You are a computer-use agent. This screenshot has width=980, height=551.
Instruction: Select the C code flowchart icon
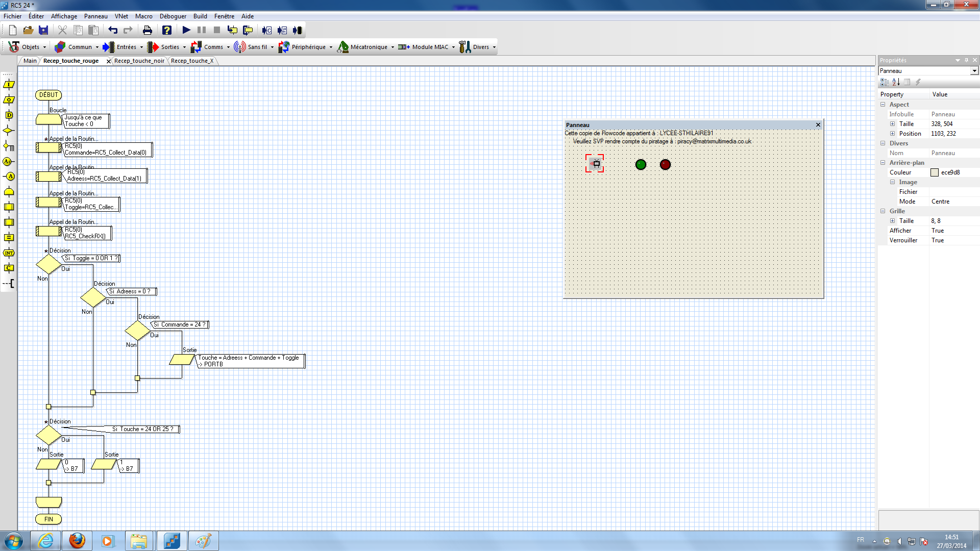click(9, 267)
